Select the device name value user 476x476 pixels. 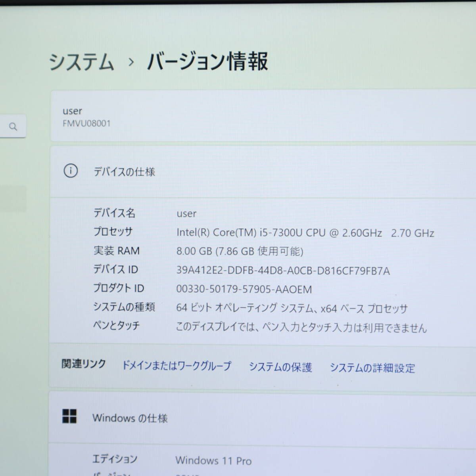click(186, 213)
